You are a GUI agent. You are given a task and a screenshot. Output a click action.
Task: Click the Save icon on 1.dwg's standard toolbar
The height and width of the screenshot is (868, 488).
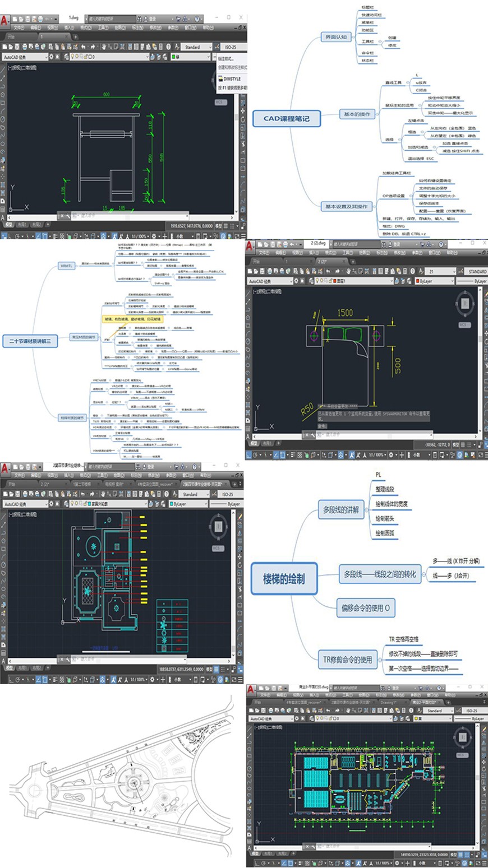[18, 47]
